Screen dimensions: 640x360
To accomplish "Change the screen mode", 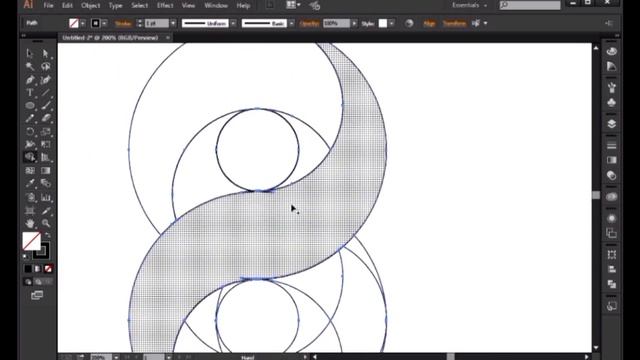I will [x=37, y=295].
